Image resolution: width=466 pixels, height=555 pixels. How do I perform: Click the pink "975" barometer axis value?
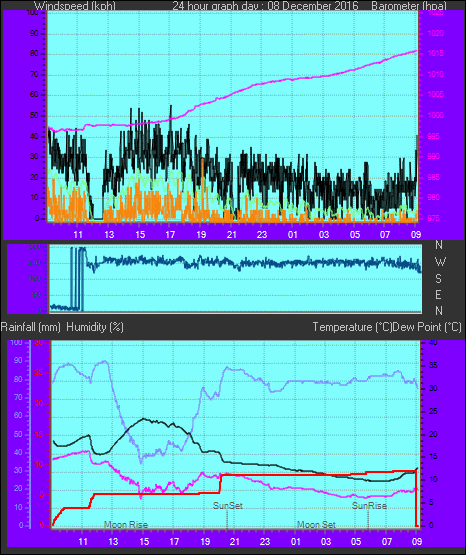tap(433, 218)
